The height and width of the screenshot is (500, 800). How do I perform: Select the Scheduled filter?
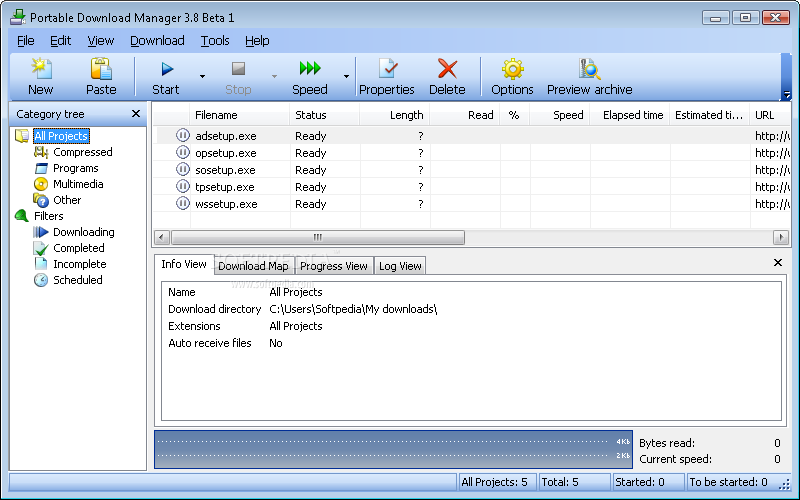(78, 280)
